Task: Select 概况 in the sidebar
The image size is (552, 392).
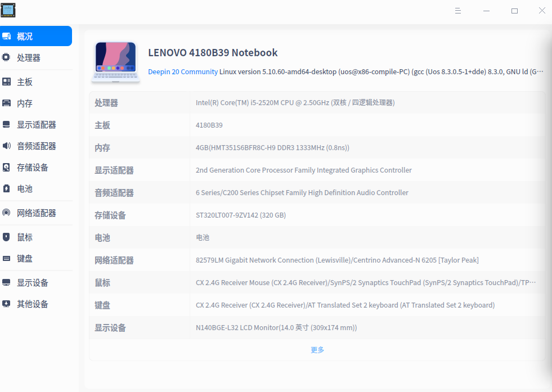Action: click(36, 36)
